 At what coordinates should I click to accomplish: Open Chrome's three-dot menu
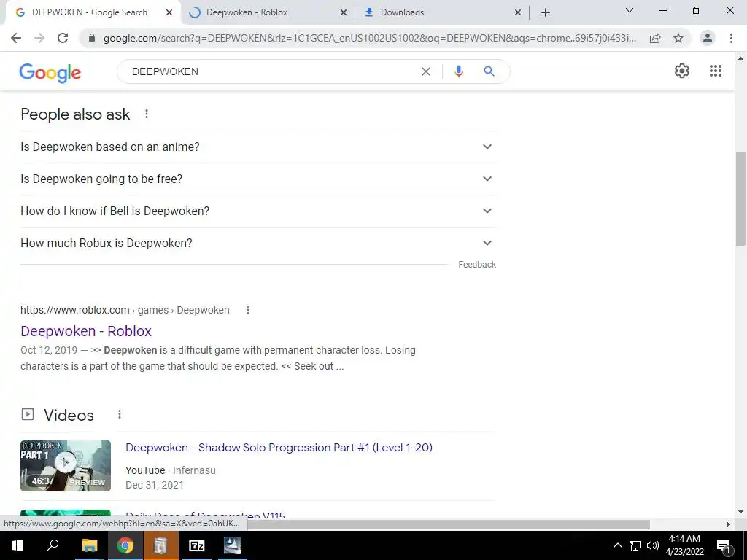coord(731,38)
